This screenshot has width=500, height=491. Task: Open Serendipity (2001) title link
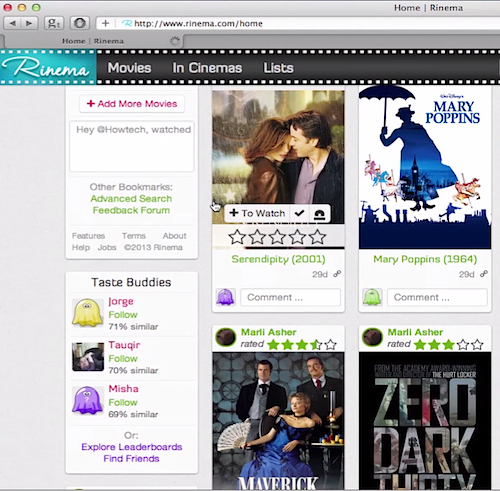click(278, 259)
